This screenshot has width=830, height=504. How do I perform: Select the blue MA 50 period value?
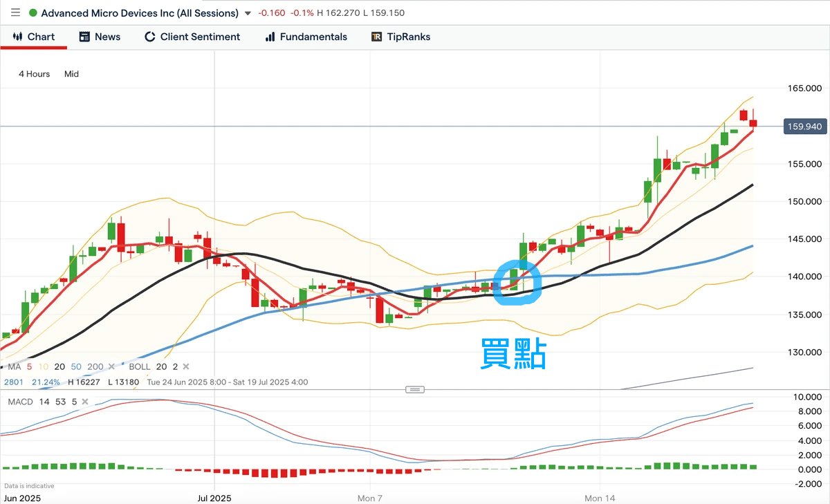click(76, 366)
